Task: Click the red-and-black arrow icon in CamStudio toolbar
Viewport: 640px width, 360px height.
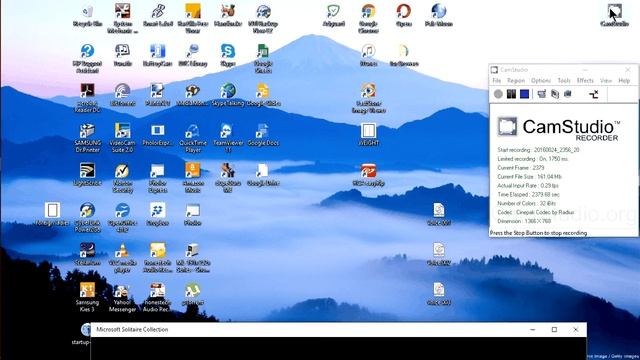Action: click(593, 94)
